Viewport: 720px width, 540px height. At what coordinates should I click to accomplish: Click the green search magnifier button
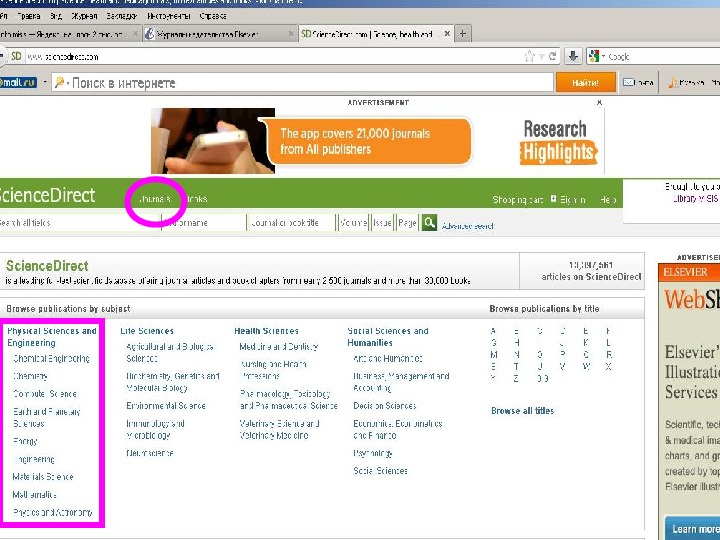[x=429, y=223]
